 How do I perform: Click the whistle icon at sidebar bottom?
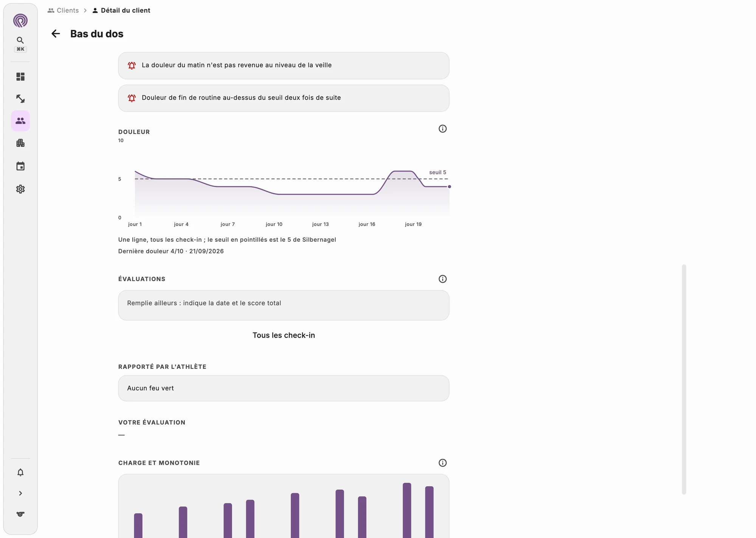tap(20, 514)
